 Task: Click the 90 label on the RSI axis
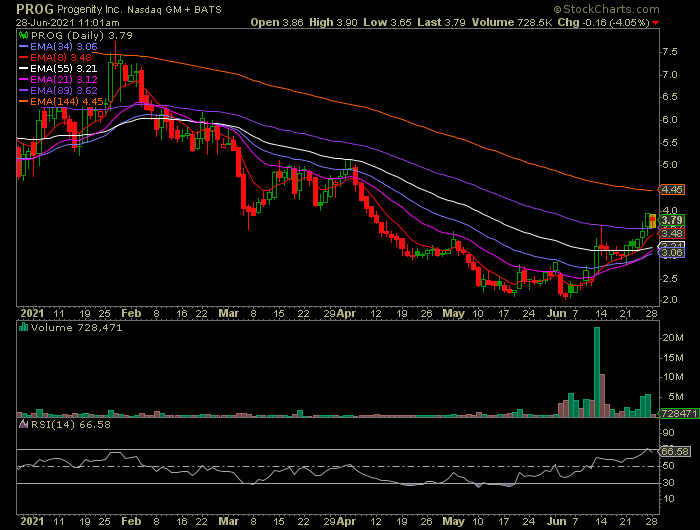click(669, 433)
